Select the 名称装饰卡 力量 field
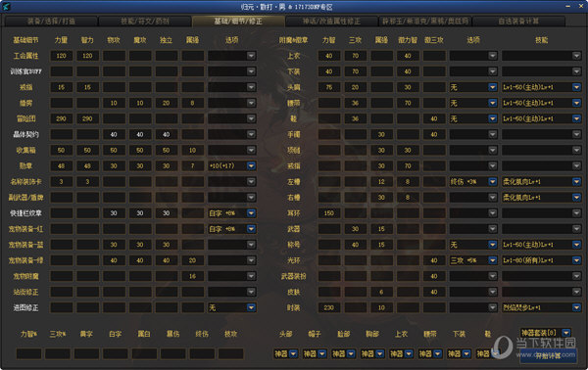The width and height of the screenshot is (588, 370). pyautogui.click(x=62, y=182)
